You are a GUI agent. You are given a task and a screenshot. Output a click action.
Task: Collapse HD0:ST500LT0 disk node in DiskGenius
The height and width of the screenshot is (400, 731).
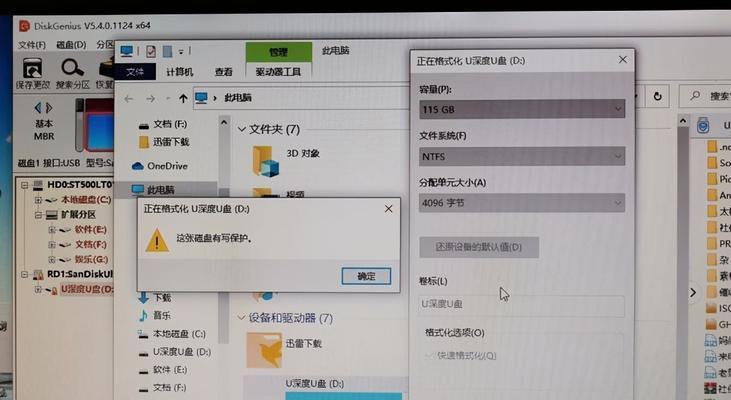pyautogui.click(x=25, y=185)
